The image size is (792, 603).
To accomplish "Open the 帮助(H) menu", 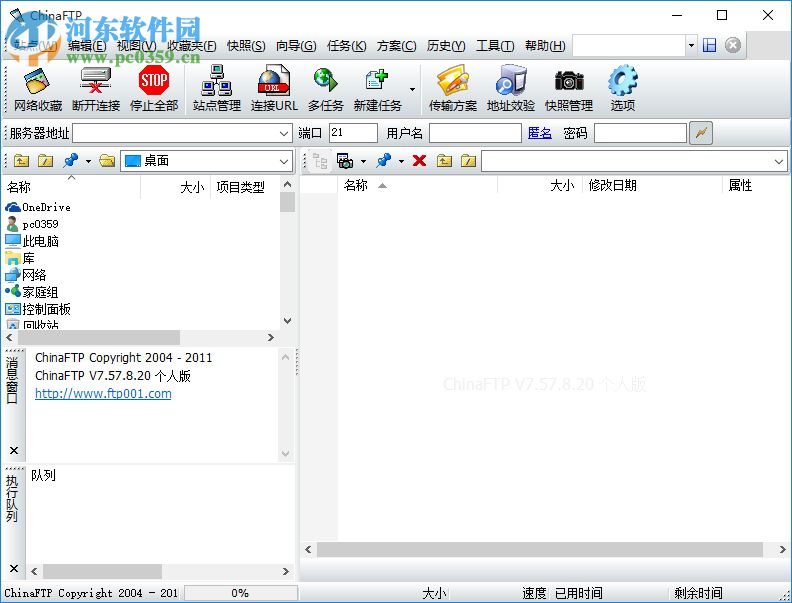I will click(545, 46).
